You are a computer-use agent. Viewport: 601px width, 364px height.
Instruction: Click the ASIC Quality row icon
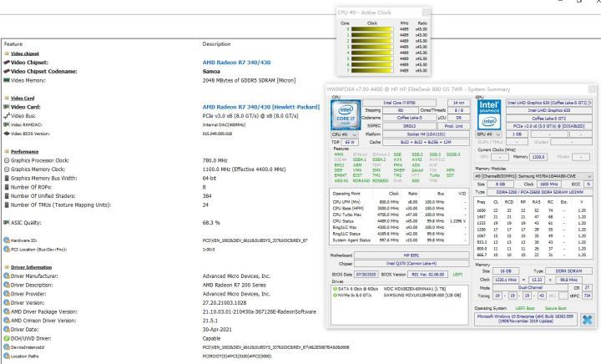7,223
